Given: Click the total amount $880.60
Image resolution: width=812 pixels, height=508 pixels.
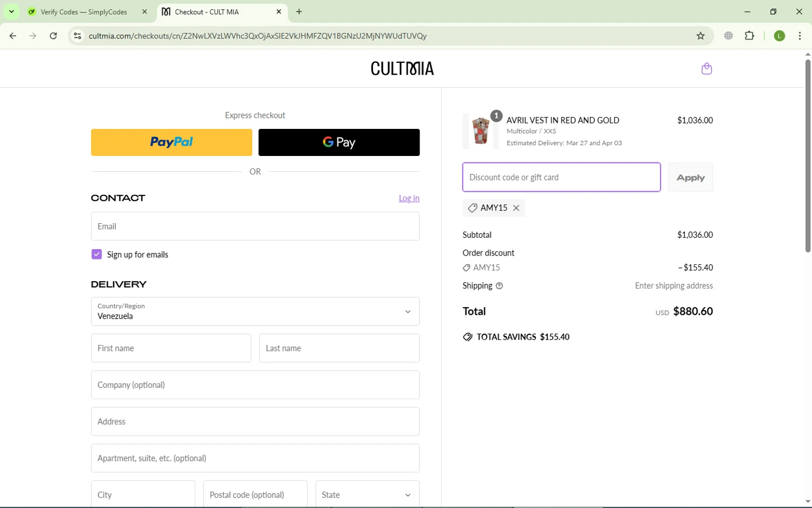Looking at the screenshot, I should [x=692, y=311].
